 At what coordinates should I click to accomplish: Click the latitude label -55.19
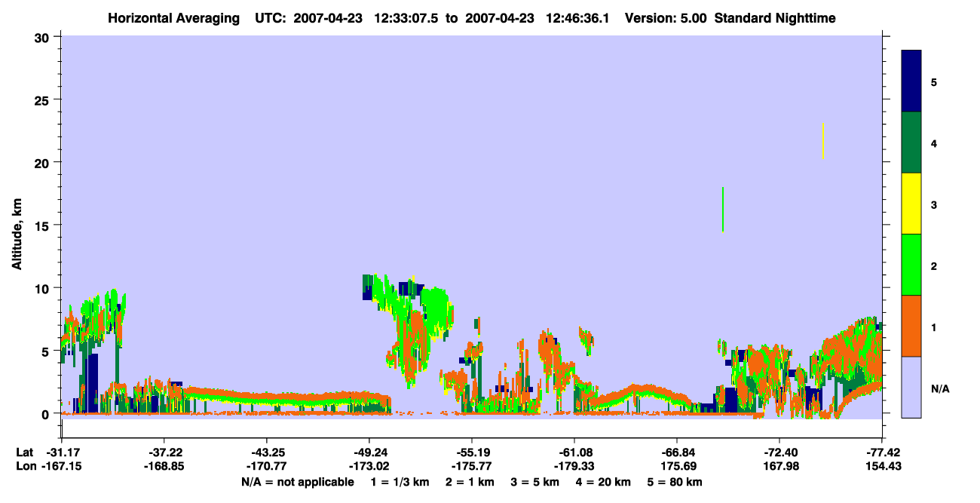472,452
